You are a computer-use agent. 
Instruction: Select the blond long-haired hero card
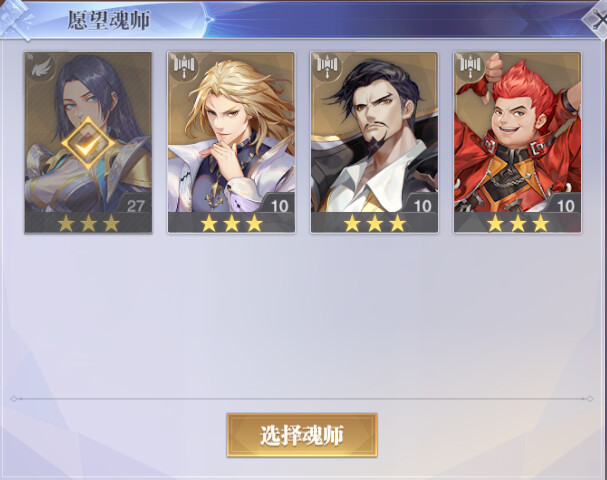click(231, 142)
